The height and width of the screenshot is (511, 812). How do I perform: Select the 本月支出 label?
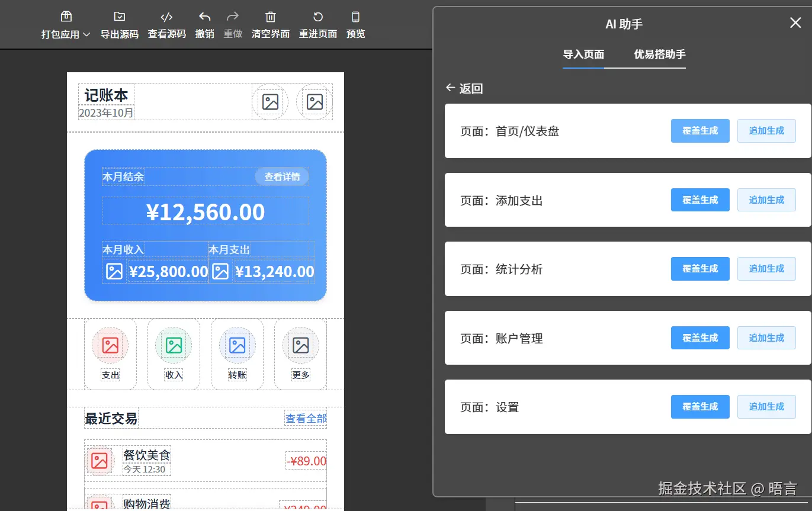click(x=229, y=250)
